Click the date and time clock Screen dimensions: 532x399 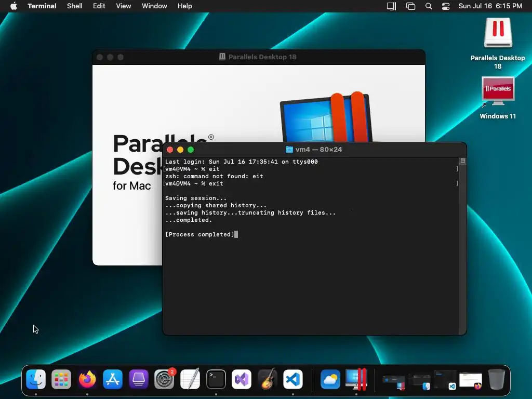pos(490,6)
